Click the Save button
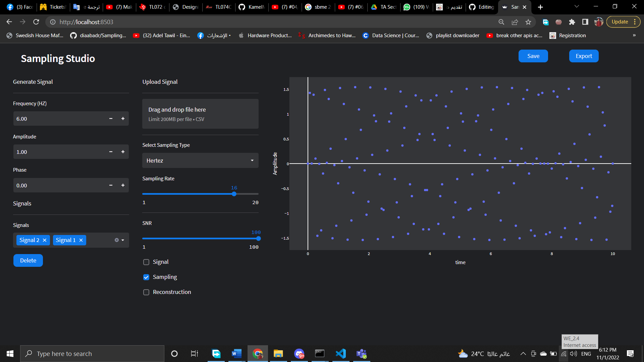This screenshot has height=362, width=644. pos(533,56)
